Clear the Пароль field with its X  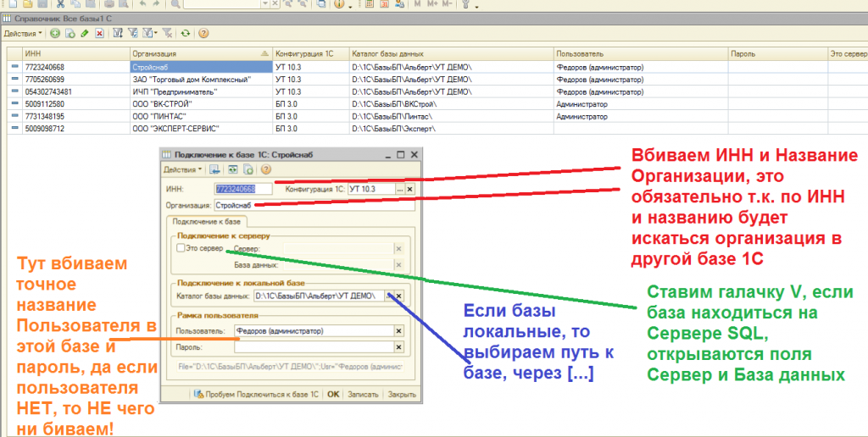click(398, 347)
